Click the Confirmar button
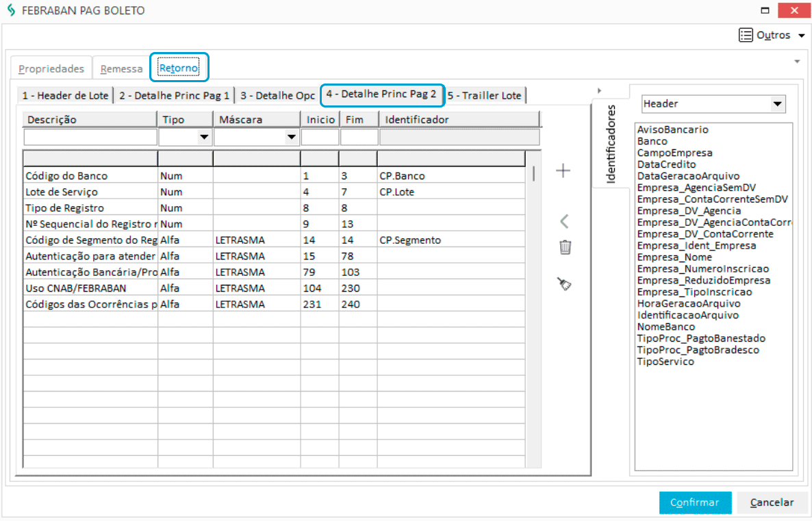This screenshot has width=812, height=521. (694, 503)
